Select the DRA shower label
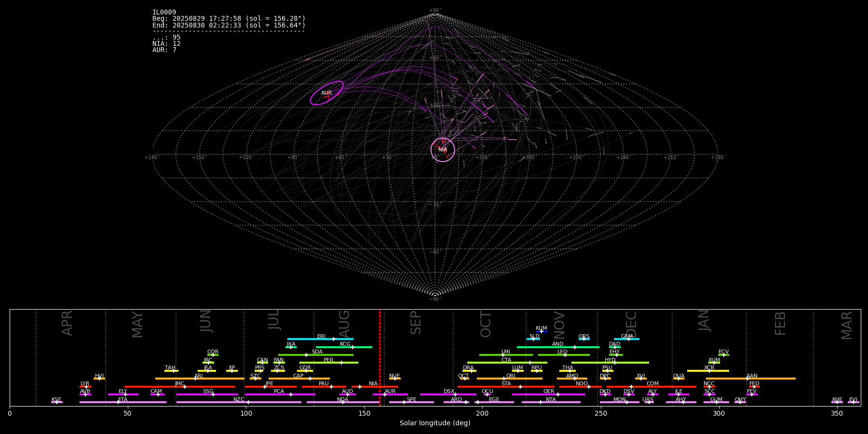The image size is (868, 434). 468,368
